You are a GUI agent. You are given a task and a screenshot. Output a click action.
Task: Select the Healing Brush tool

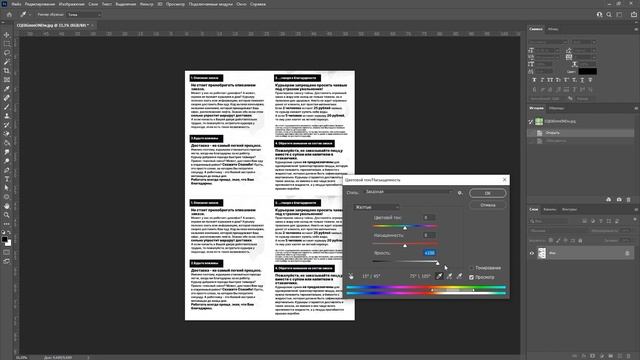pos(7,98)
